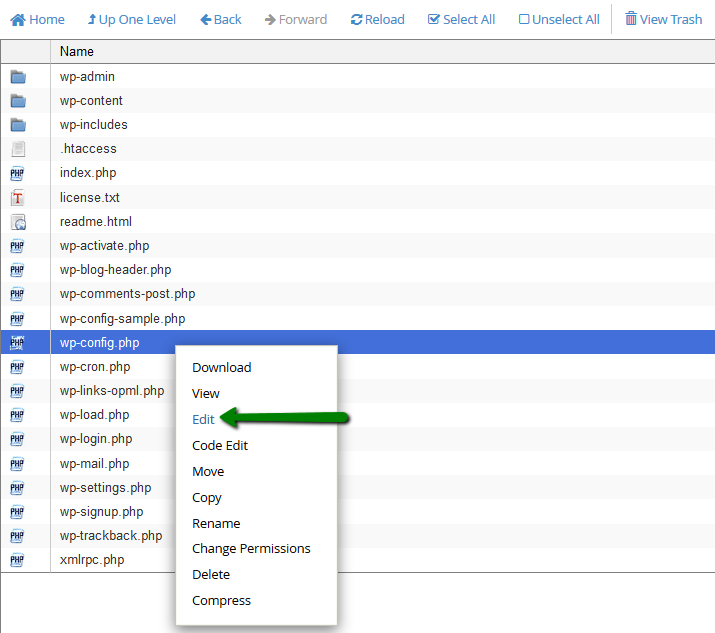Select the wp-content folder name
The width and height of the screenshot is (715, 633).
[91, 101]
